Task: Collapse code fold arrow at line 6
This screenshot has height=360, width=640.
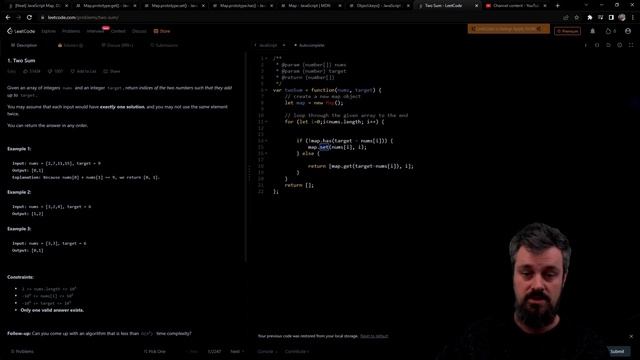Action: [x=267, y=90]
